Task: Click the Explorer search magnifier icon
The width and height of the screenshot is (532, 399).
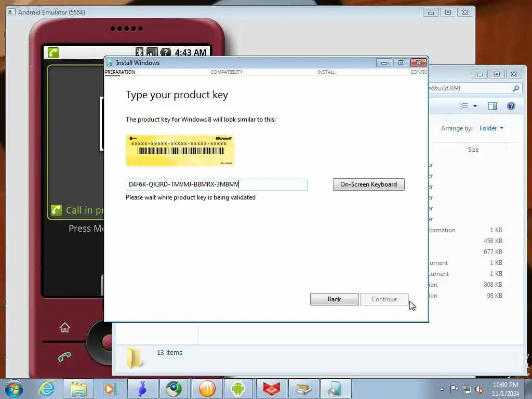Action: point(516,88)
